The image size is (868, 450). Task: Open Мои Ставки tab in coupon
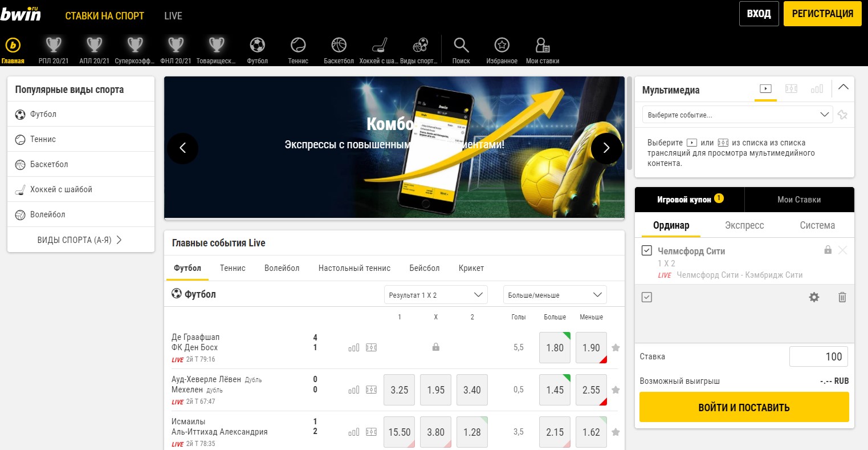(x=799, y=200)
